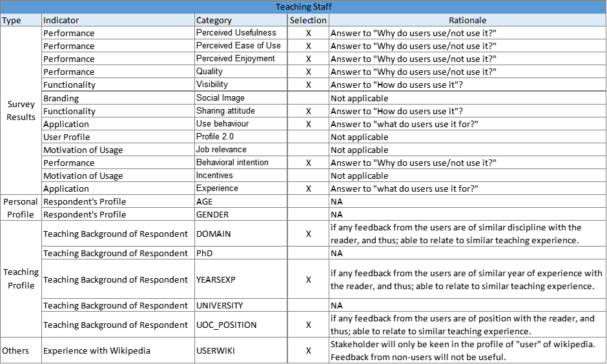Click the 'Indicator' column header
607x364 pixels.
coord(118,20)
